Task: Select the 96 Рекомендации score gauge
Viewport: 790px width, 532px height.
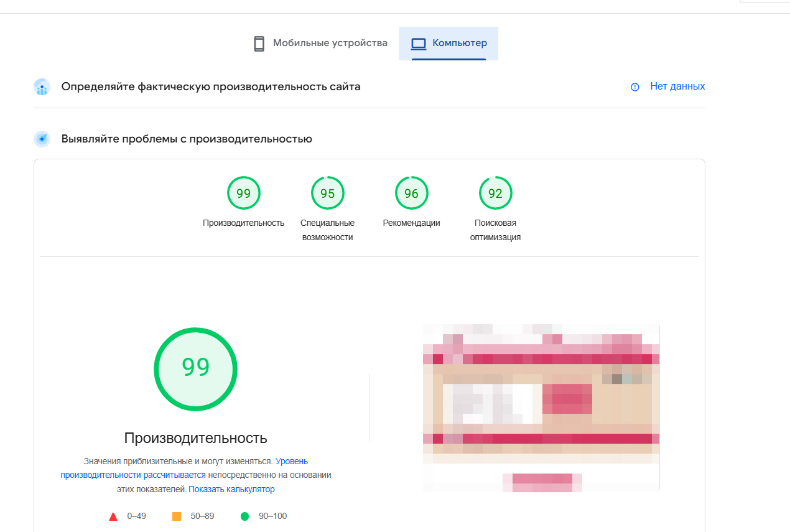Action: tap(411, 194)
